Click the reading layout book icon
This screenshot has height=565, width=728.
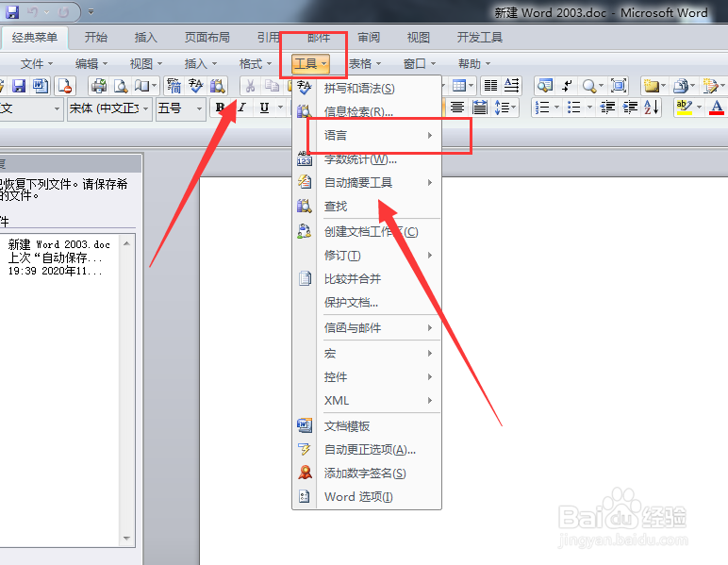tap(142, 86)
